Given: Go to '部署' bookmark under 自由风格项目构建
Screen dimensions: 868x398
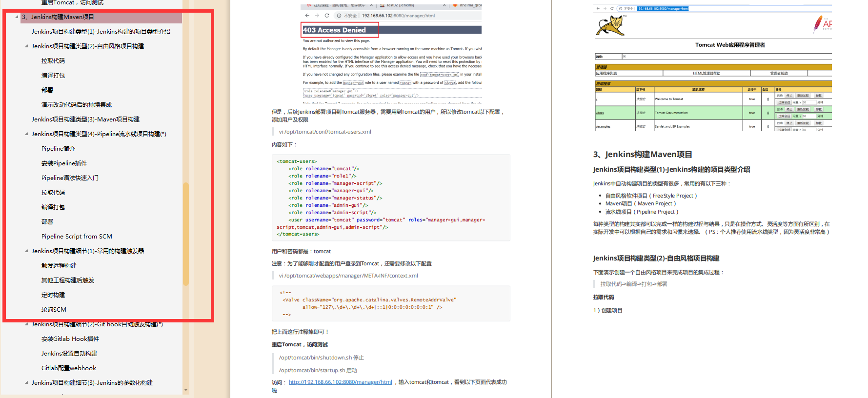Looking at the screenshot, I should (47, 90).
